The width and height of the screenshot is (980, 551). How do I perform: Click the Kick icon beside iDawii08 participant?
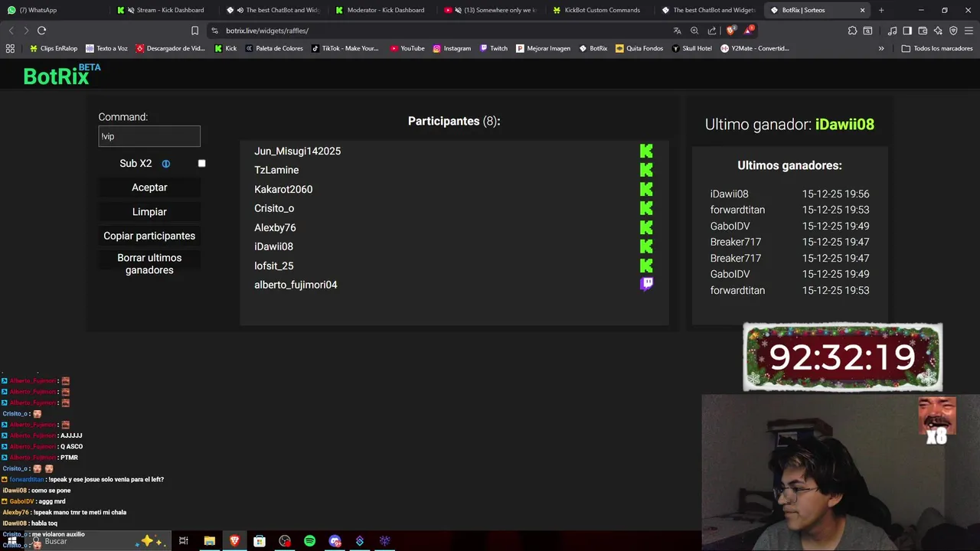(x=646, y=246)
